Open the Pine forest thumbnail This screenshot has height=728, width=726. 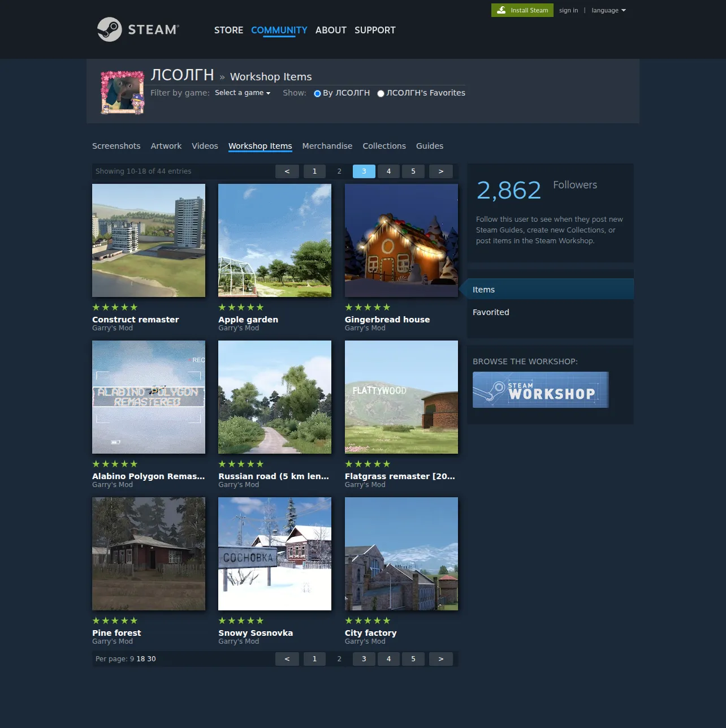tap(149, 554)
